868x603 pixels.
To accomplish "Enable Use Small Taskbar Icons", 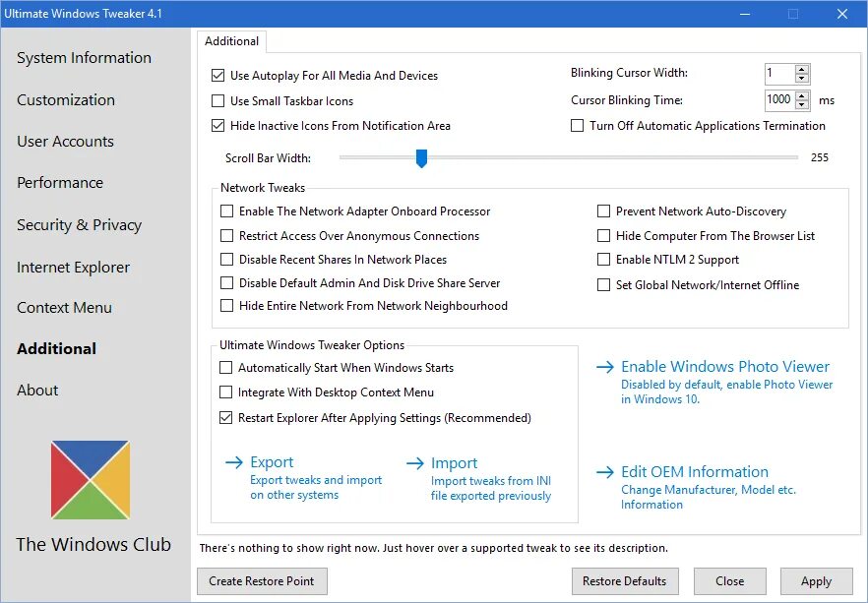I will pyautogui.click(x=217, y=100).
